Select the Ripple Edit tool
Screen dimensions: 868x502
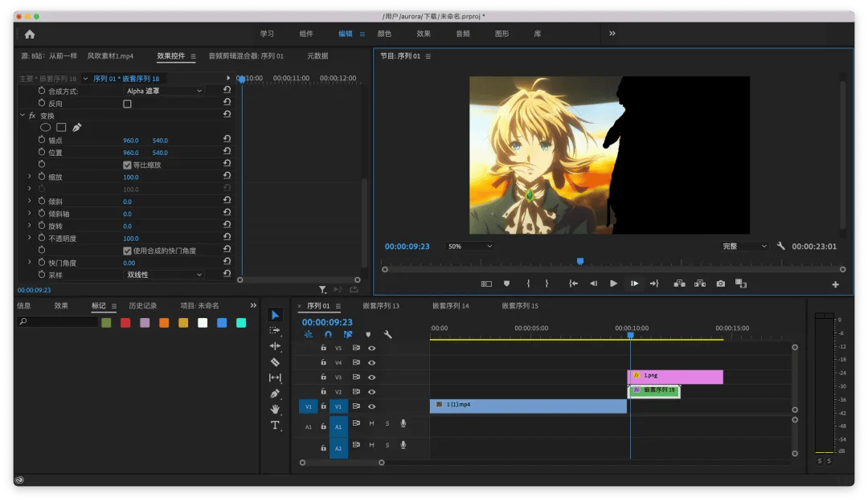(x=275, y=346)
